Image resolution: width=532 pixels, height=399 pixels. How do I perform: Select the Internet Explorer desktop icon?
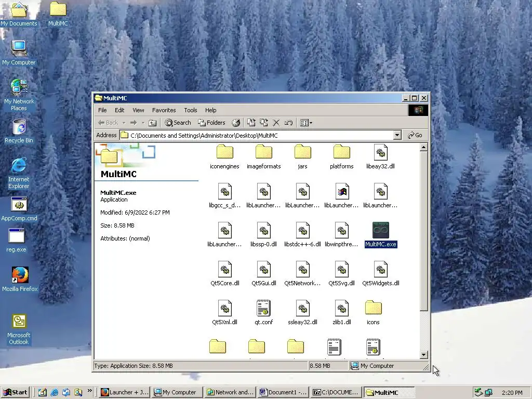click(19, 173)
